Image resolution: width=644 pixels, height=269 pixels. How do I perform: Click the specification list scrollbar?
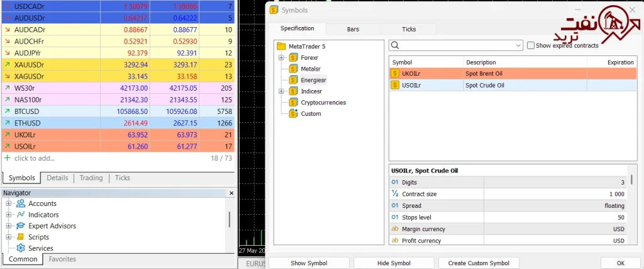[631, 180]
